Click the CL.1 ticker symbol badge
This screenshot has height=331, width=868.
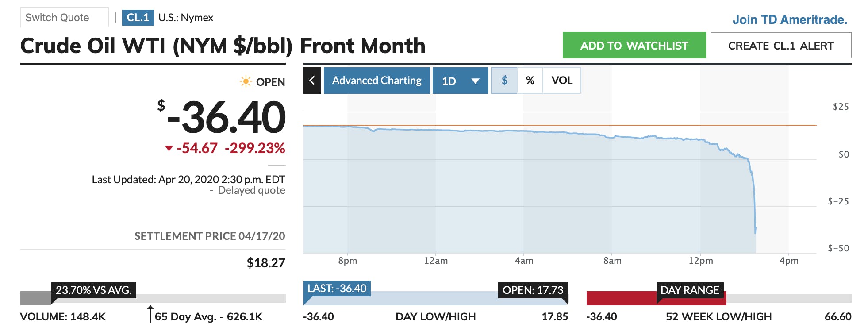(138, 18)
